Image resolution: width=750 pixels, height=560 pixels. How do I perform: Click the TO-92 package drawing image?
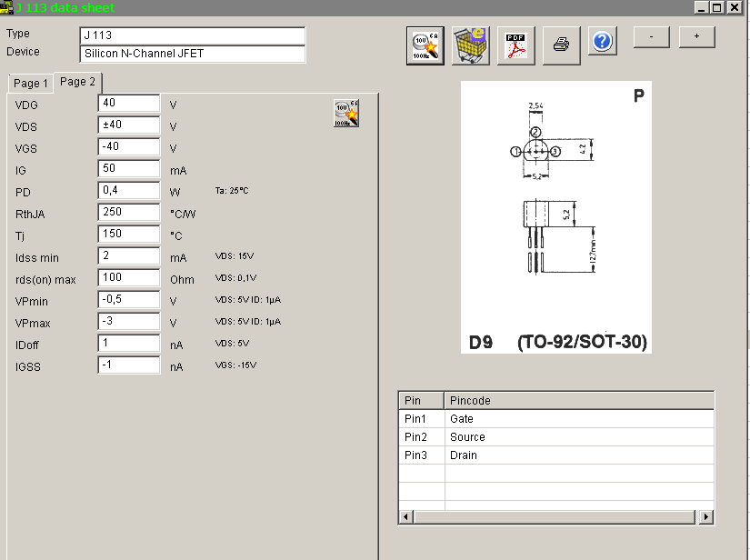click(x=555, y=217)
